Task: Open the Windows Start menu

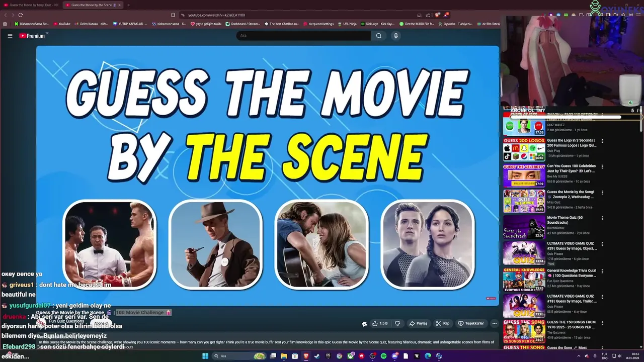Action: click(205, 356)
